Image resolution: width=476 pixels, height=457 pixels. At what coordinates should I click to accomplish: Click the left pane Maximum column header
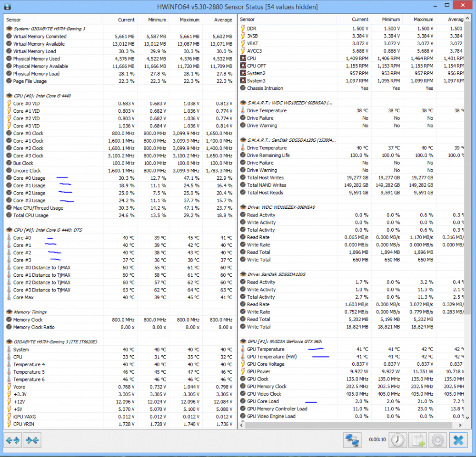(x=189, y=19)
